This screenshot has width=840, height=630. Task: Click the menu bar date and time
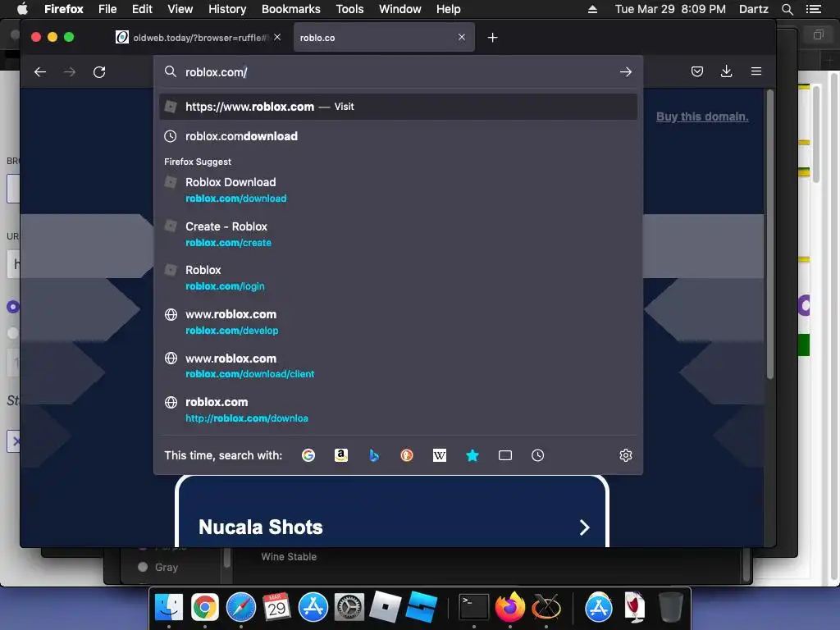point(670,9)
